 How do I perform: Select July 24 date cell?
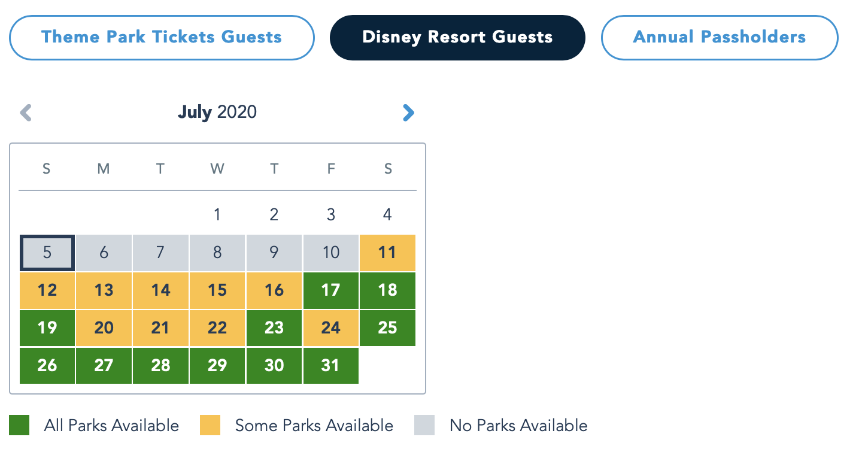pos(330,327)
